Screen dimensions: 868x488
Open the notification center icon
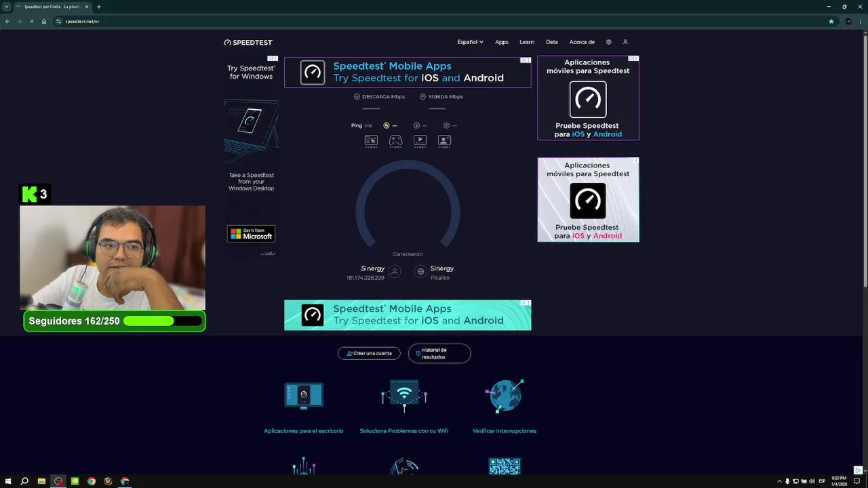point(856,481)
